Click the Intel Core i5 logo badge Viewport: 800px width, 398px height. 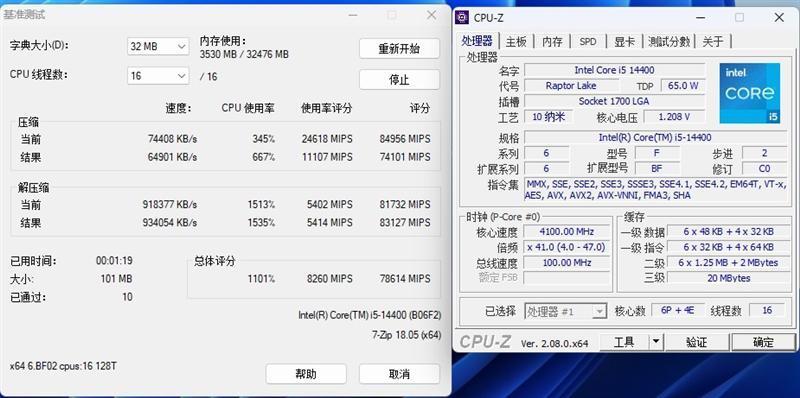[749, 93]
